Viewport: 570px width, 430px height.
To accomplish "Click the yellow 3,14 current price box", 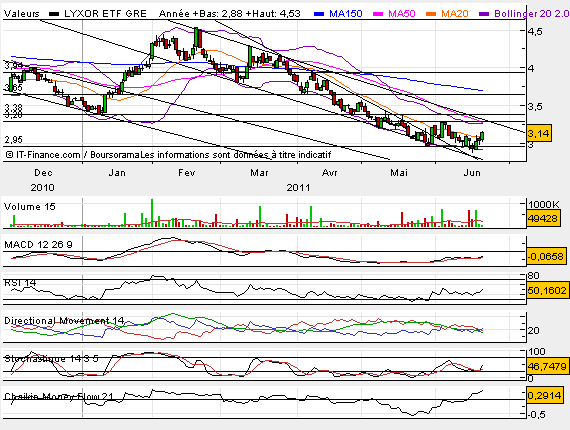I will click(x=538, y=134).
